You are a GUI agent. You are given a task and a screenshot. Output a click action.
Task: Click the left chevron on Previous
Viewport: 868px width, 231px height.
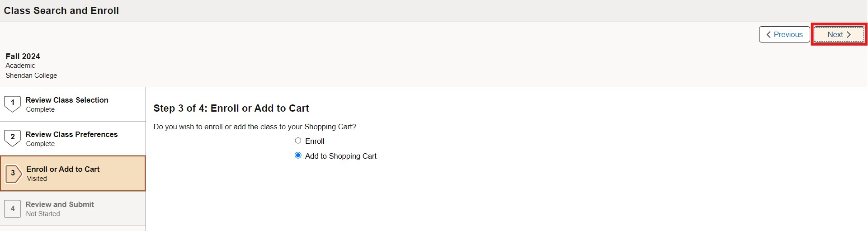point(769,34)
